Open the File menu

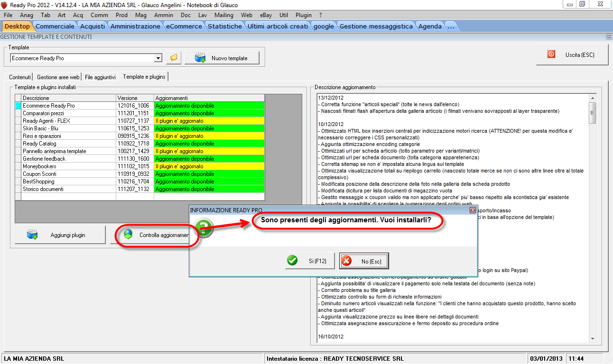click(x=8, y=15)
